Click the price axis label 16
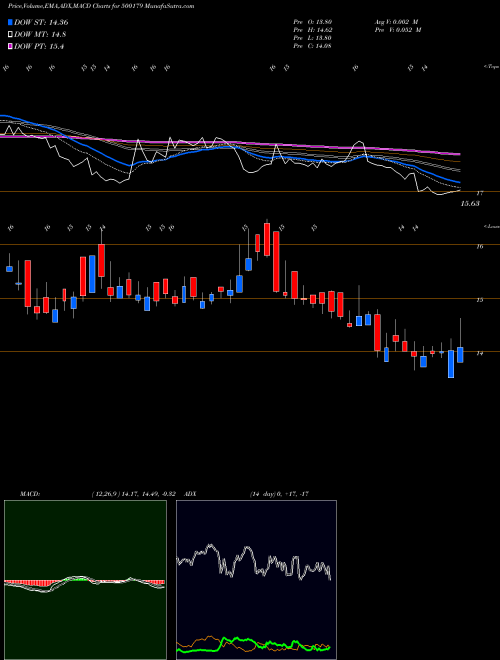This screenshot has width=500, height=660. (x=479, y=247)
